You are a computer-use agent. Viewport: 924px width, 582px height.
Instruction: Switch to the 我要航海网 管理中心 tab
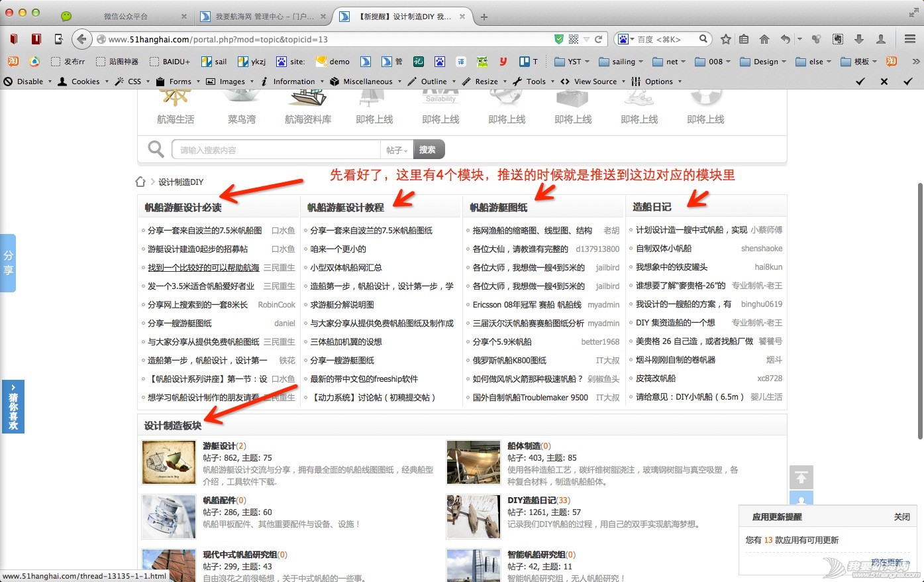pyautogui.click(x=263, y=17)
